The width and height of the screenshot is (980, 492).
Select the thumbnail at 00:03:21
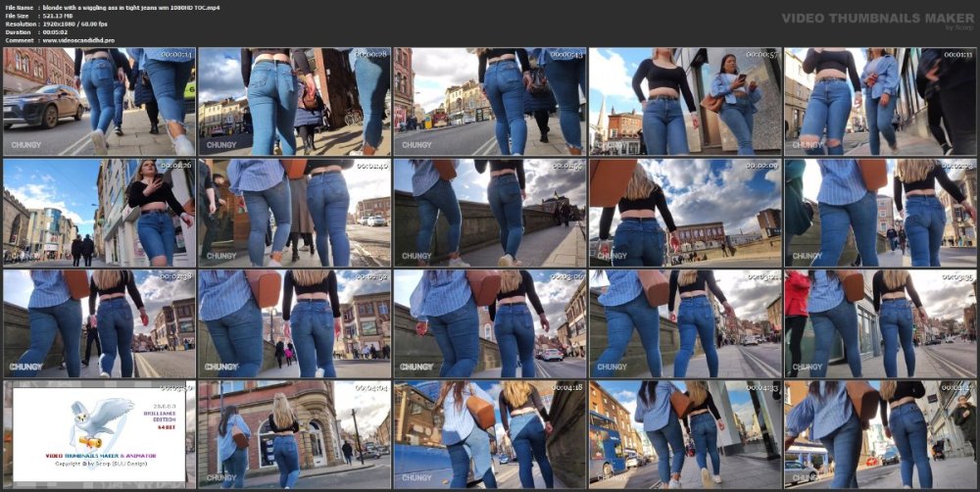686,323
